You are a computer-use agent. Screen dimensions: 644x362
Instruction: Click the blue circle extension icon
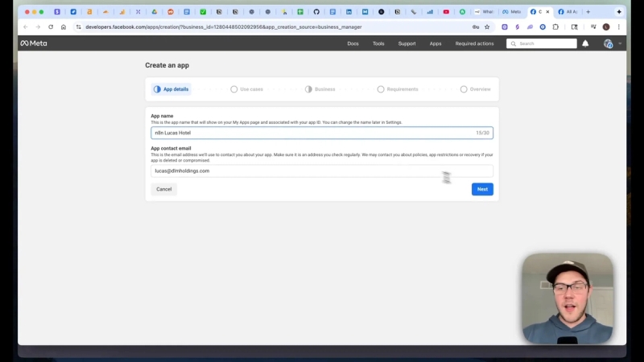coord(543,27)
